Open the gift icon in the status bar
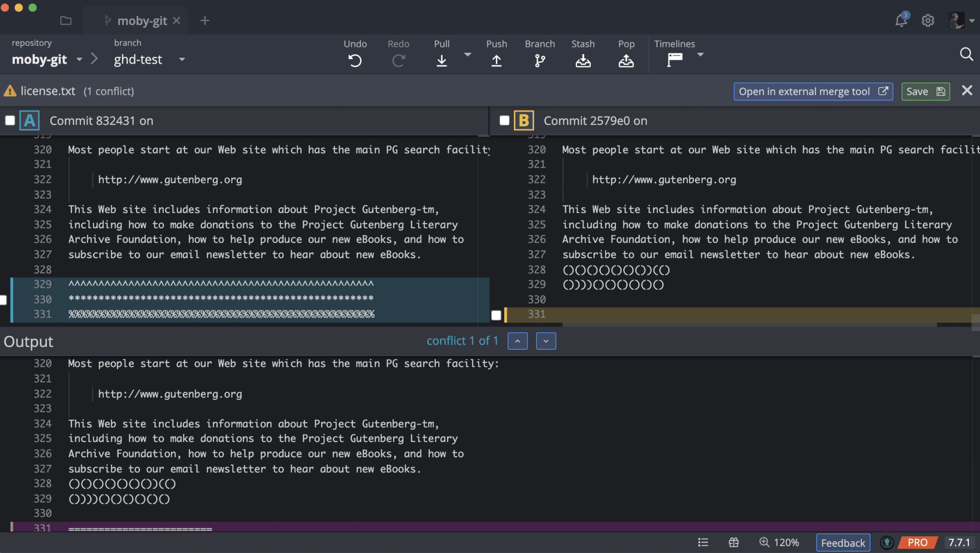 [x=734, y=542]
